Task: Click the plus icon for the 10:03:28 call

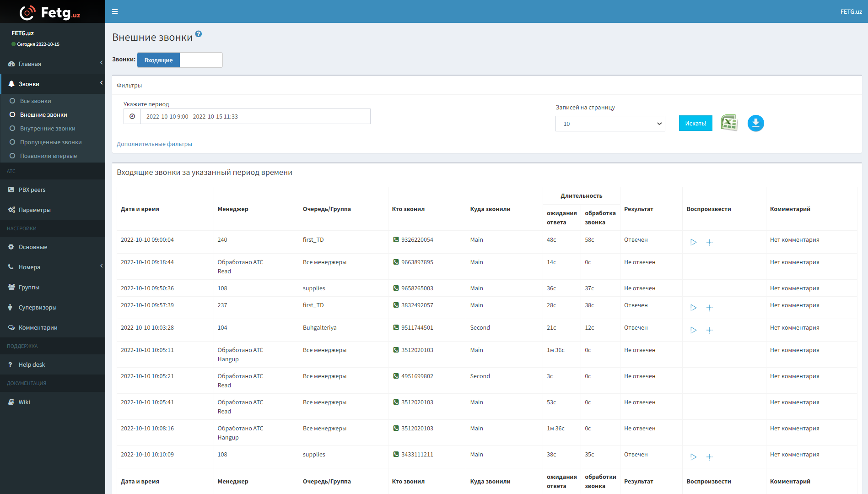Action: point(709,330)
